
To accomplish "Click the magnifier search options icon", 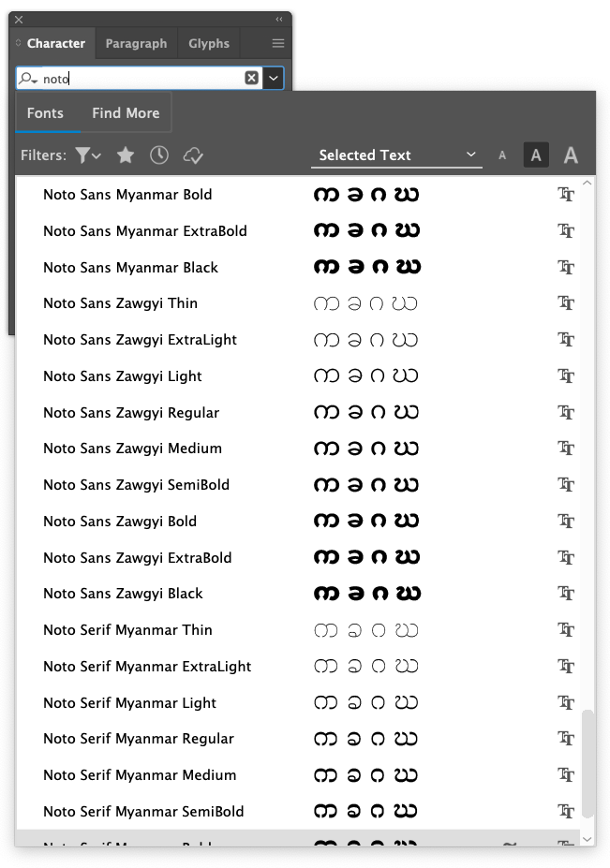I will coord(28,79).
